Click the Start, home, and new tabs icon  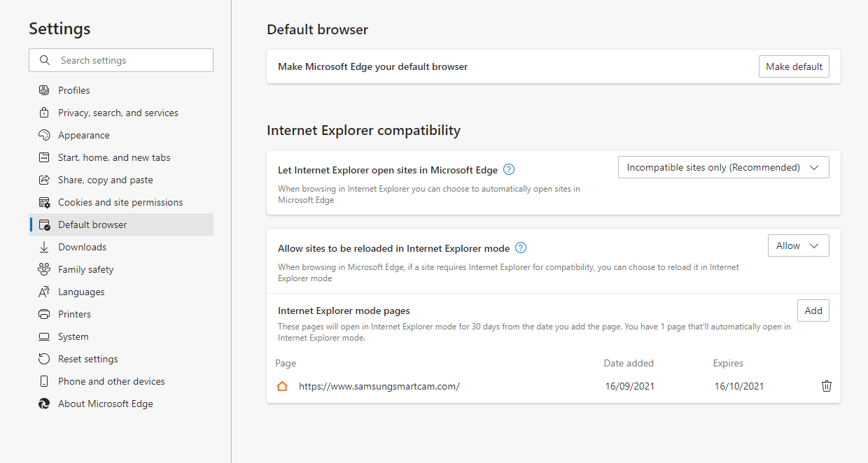coord(44,157)
